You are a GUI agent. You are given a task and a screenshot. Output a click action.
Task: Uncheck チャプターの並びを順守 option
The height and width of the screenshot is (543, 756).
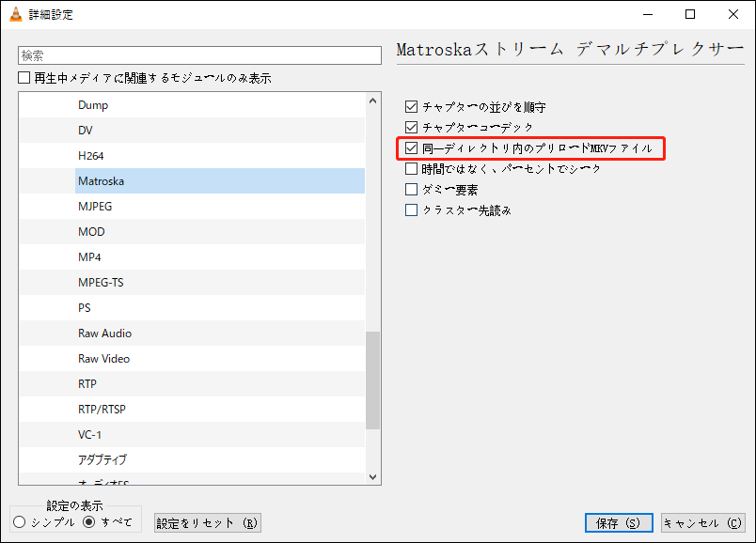click(x=411, y=106)
